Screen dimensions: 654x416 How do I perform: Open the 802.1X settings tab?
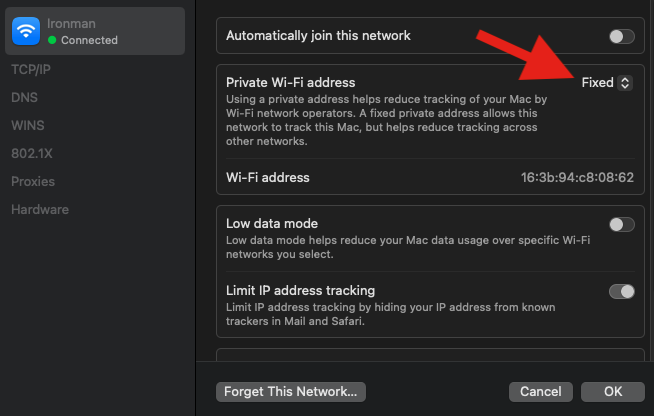pyautogui.click(x=33, y=154)
